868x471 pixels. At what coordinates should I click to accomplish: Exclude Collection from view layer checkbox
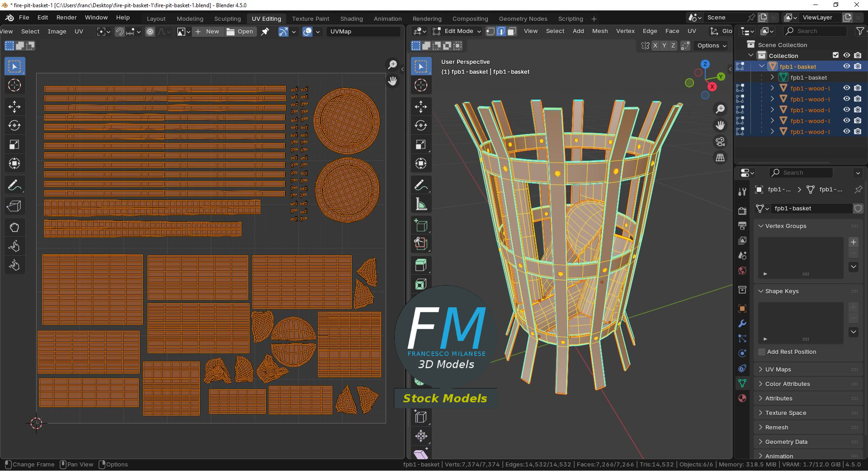835,55
